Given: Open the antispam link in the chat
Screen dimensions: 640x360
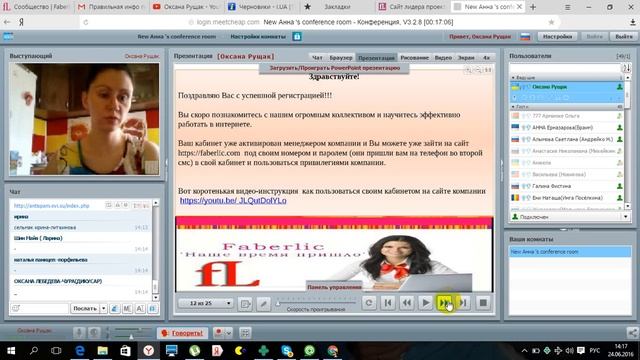Looking at the screenshot, I should 51,206.
